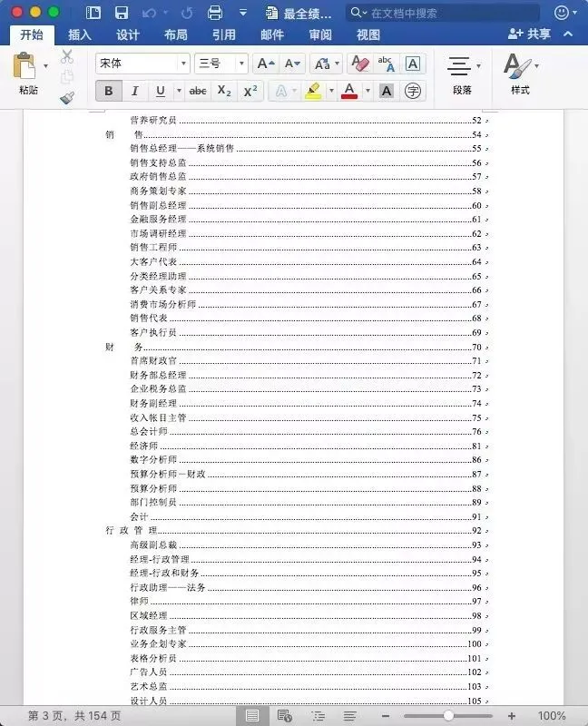Click the Undo arrow icon
588x726 pixels.
pyautogui.click(x=149, y=13)
